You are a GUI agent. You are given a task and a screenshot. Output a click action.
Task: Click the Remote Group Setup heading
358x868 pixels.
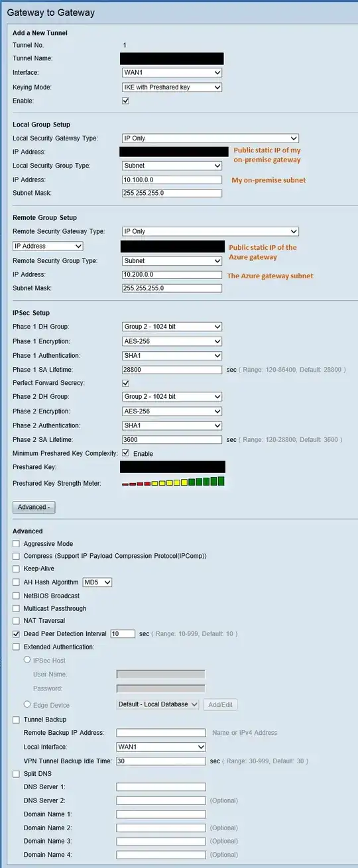pyautogui.click(x=45, y=217)
